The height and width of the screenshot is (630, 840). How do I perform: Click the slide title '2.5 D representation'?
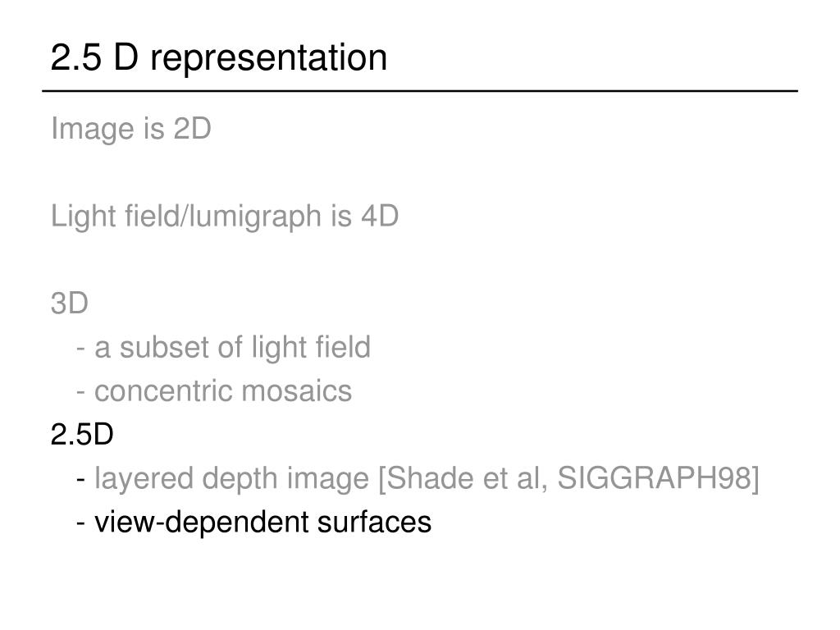coord(218,57)
